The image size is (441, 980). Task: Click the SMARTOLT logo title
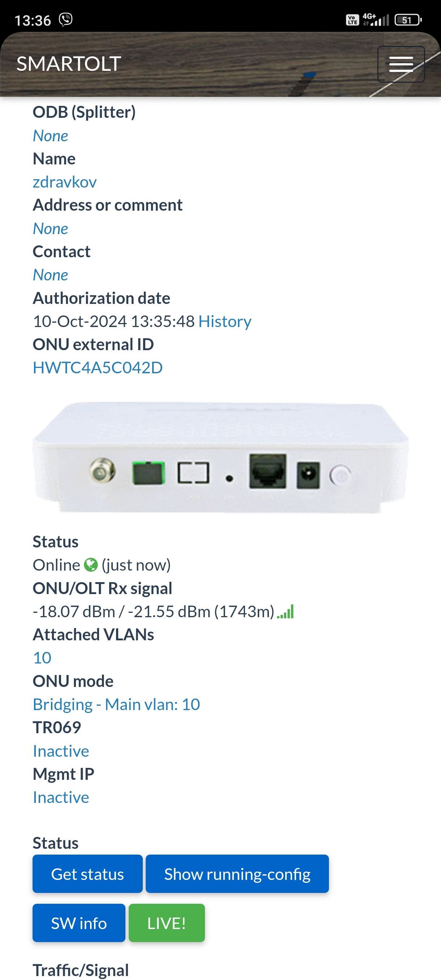pyautogui.click(x=69, y=64)
